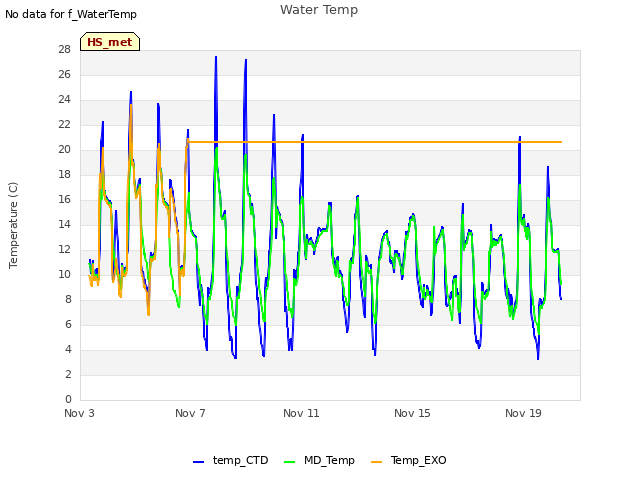Click the 28 y-axis tick label

64,49
